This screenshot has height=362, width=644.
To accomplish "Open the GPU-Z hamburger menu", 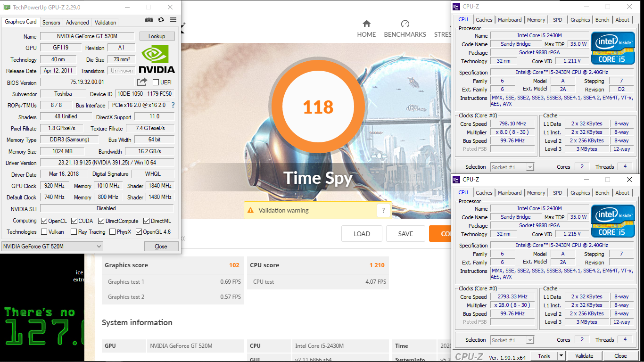I will tap(173, 20).
